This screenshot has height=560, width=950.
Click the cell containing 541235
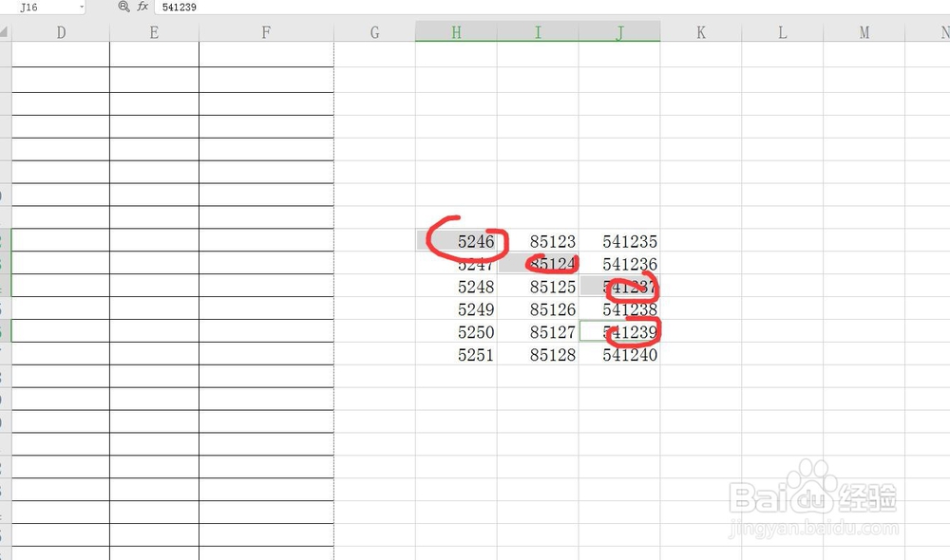(619, 240)
